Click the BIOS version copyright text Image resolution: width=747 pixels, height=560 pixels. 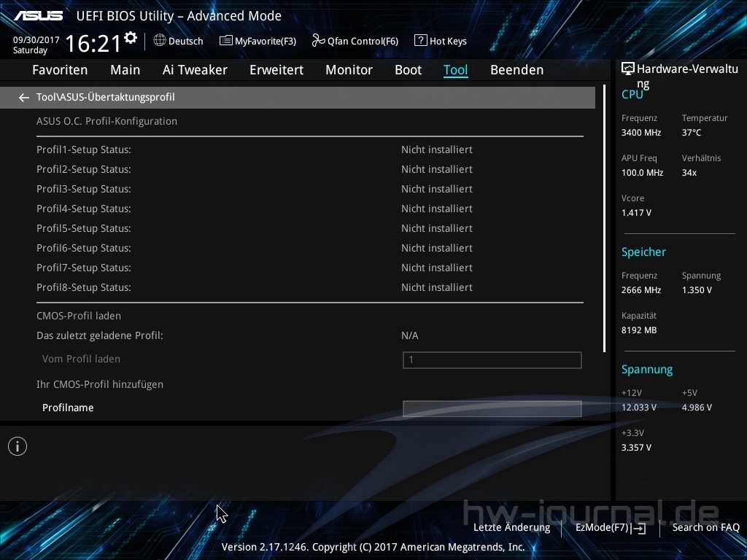(373, 547)
